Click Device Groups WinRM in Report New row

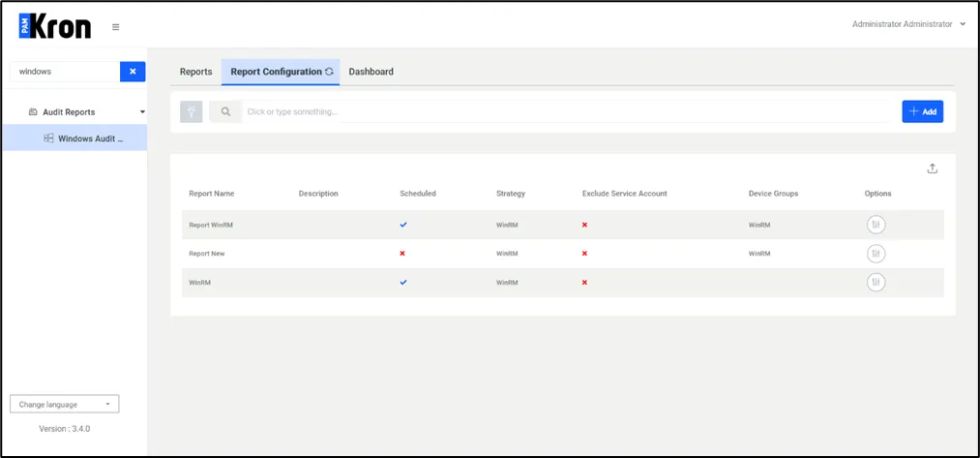pyautogui.click(x=759, y=254)
